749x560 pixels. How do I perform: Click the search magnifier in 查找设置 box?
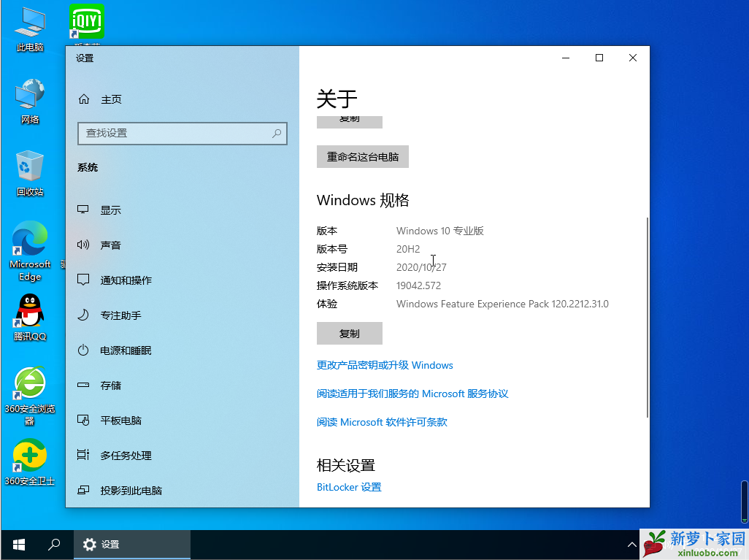(x=277, y=134)
